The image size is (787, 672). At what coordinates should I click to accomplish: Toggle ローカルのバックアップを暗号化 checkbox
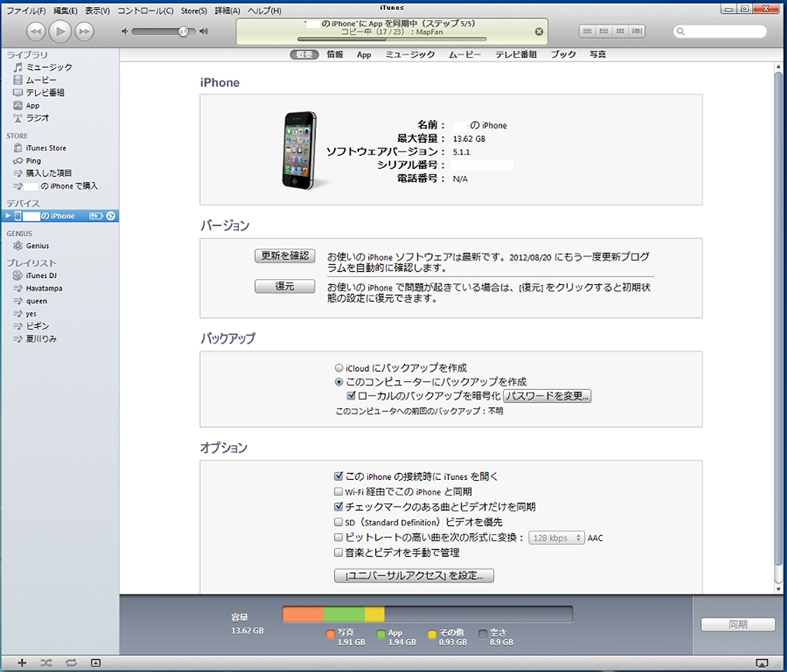(351, 396)
